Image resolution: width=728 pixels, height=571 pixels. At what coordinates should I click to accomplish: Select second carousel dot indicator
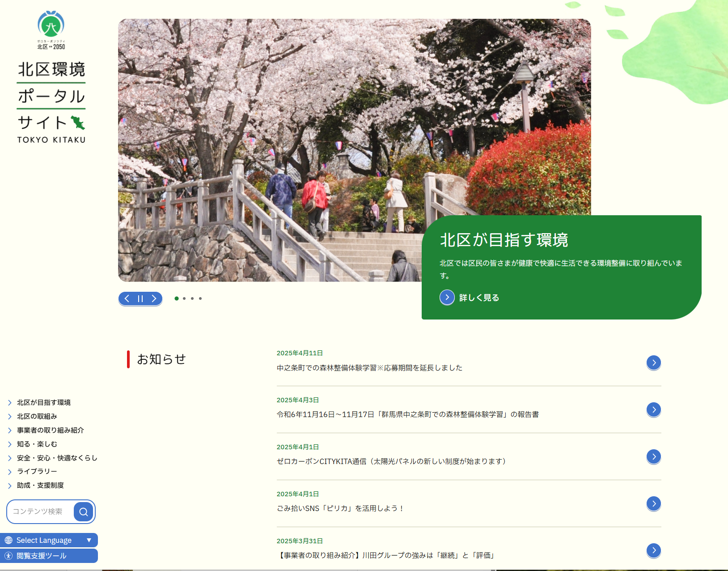click(184, 298)
